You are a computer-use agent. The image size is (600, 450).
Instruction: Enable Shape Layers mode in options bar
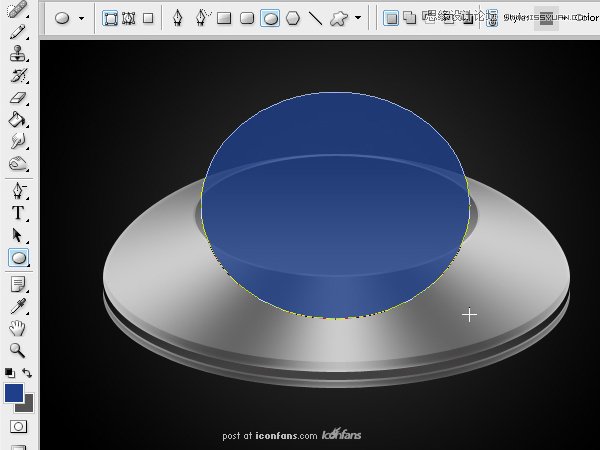(110, 18)
